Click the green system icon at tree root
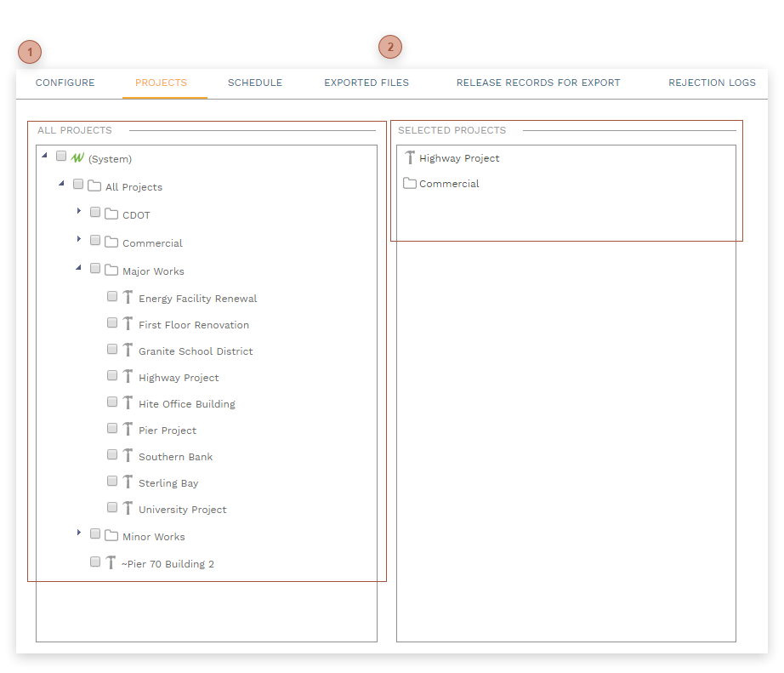 point(77,158)
